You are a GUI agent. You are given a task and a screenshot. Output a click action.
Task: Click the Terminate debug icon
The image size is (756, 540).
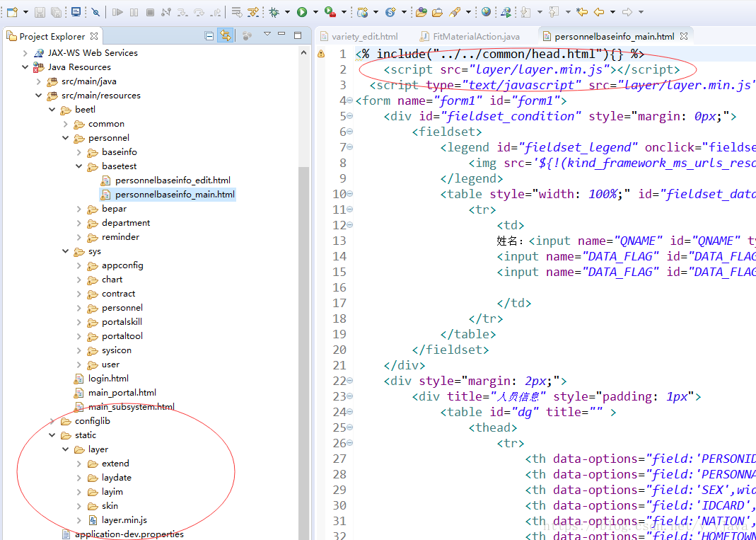(150, 11)
